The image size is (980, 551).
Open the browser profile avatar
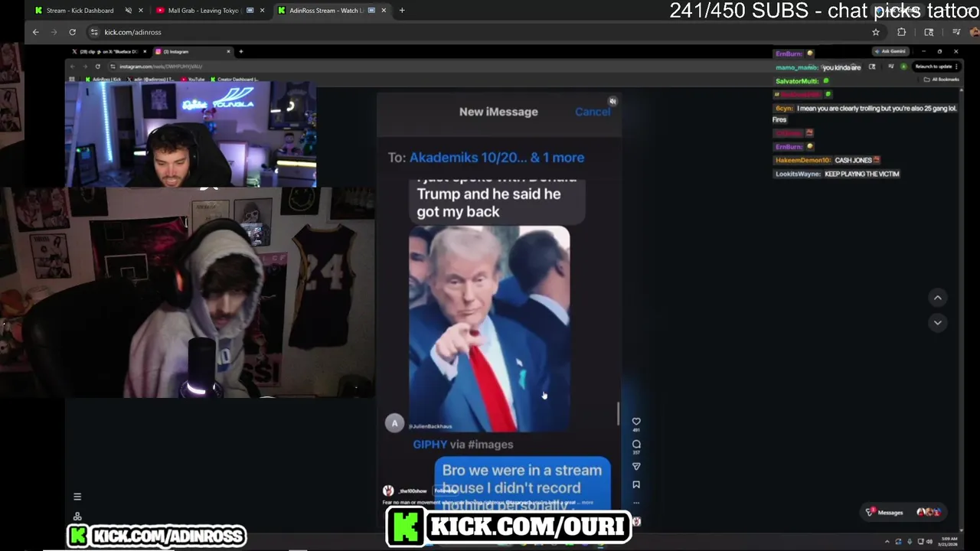point(975,32)
